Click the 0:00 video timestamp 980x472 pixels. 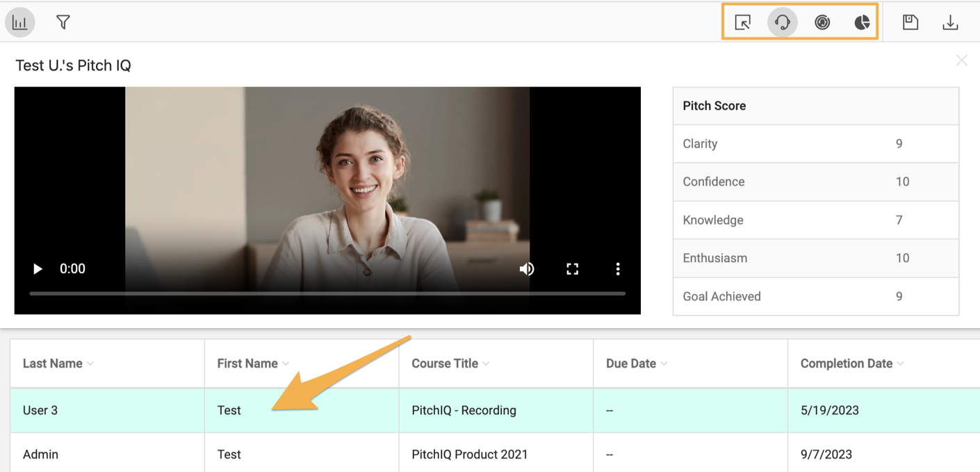coord(72,269)
